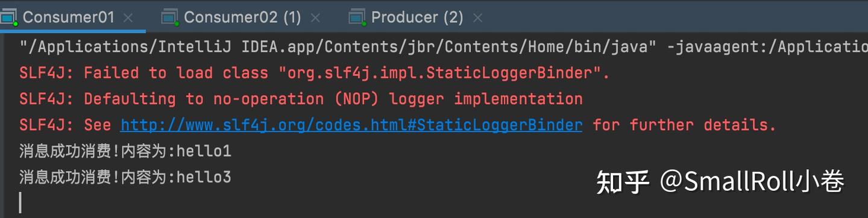
Task: Click the Consumer02 application icon
Action: coord(171,17)
